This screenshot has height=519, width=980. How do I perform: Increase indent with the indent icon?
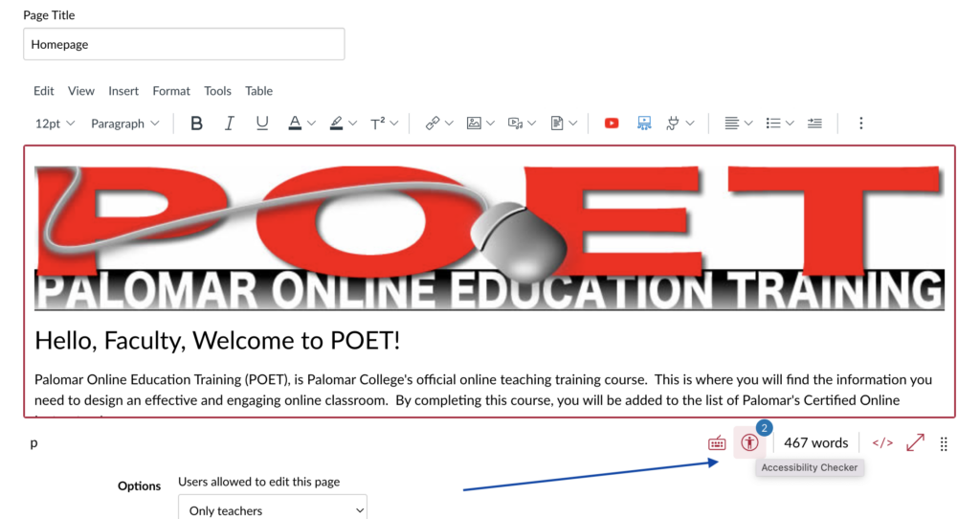click(x=814, y=124)
